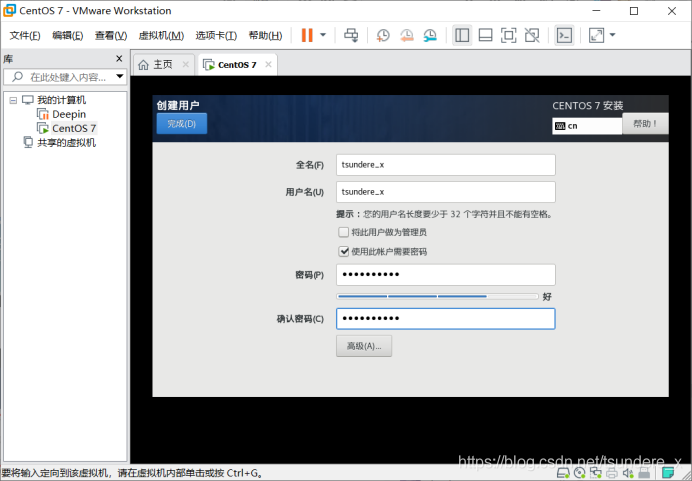This screenshot has width=692, height=481.
Task: Click the Unity mode toolbar icon
Action: [x=532, y=35]
